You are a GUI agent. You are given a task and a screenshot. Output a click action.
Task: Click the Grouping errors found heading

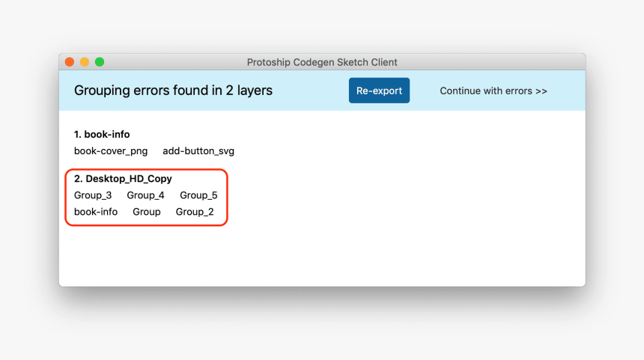[x=173, y=91]
